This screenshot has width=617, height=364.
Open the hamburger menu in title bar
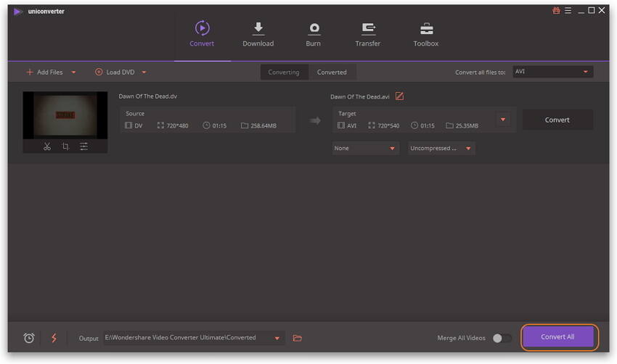click(x=568, y=11)
